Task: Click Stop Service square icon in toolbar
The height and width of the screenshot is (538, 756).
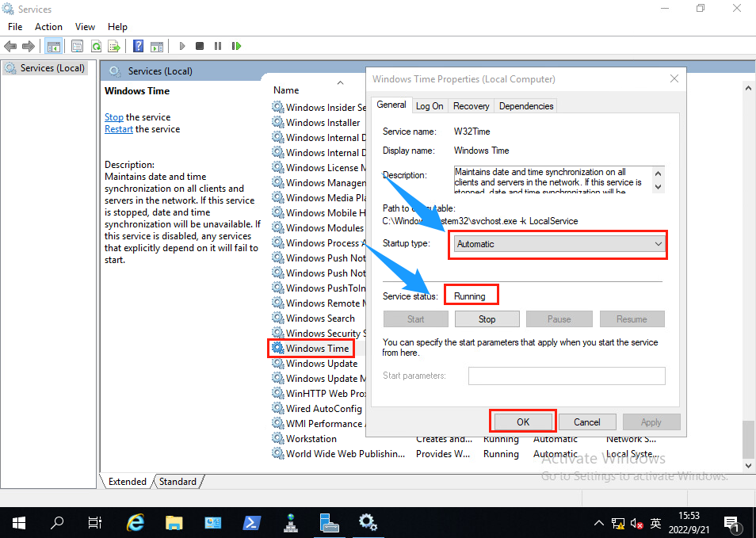Action: tap(200, 46)
